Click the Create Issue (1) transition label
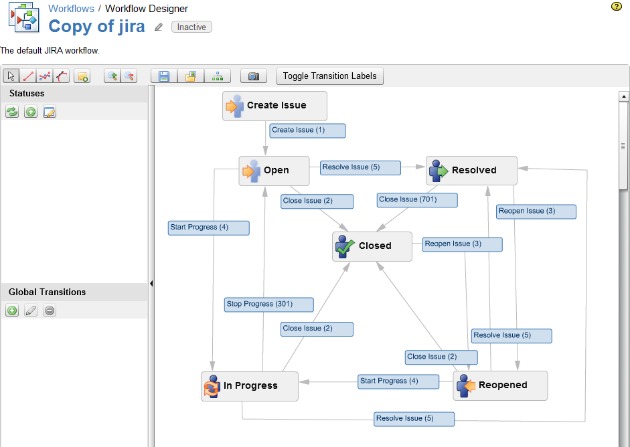This screenshot has height=447, width=630. pyautogui.click(x=307, y=131)
